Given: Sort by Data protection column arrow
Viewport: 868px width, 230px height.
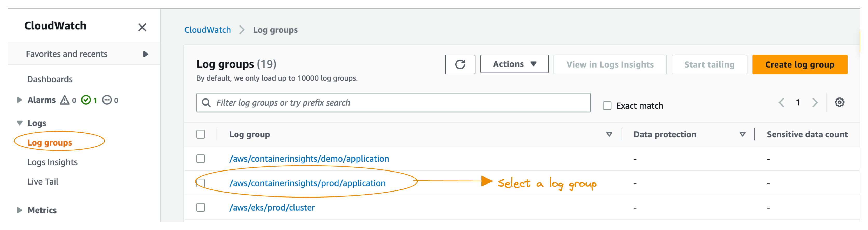Looking at the screenshot, I should pos(742,135).
